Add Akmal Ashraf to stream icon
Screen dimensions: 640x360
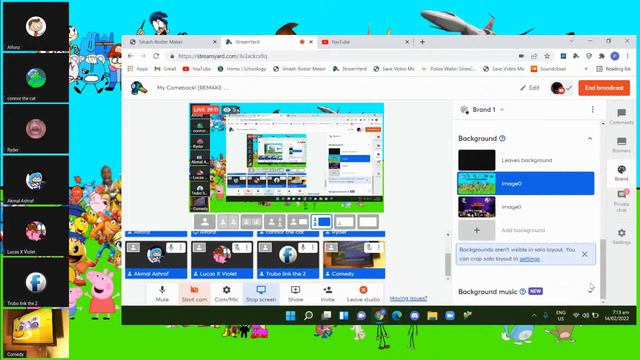coord(133,247)
